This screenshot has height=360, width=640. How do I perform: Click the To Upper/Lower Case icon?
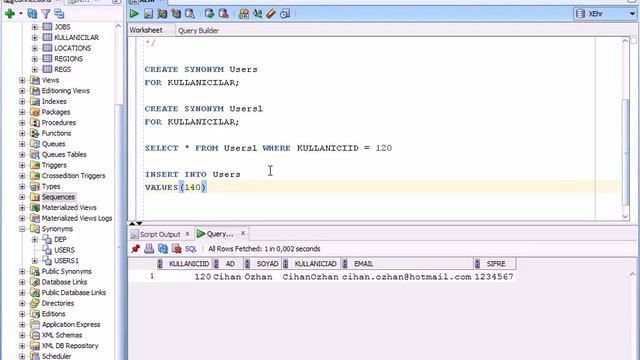coord(258,14)
